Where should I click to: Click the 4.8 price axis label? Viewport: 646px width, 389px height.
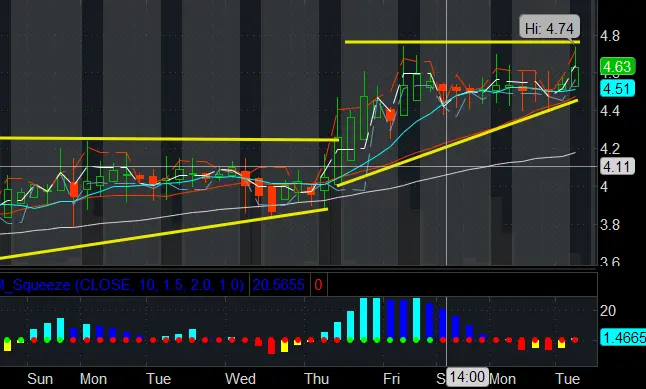tap(610, 36)
